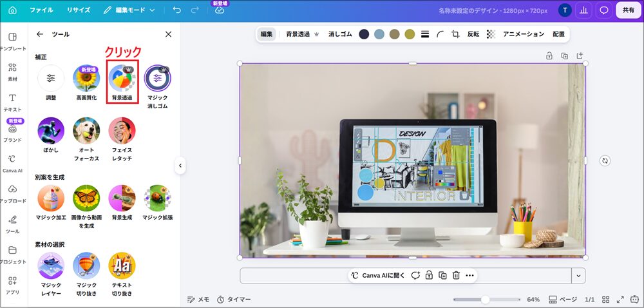Viewport: 644px width, 308px height.
Task: Open アニメーション in the toolbar
Action: (x=524, y=35)
